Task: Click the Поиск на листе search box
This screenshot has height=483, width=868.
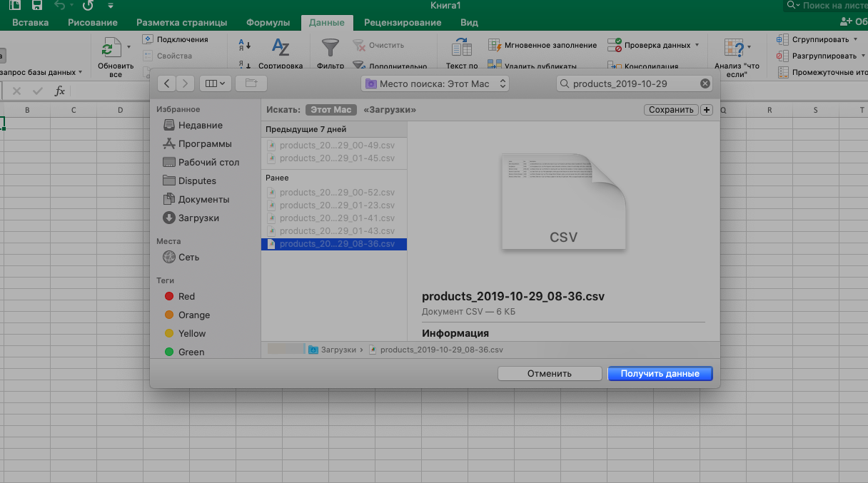Action: point(826,6)
